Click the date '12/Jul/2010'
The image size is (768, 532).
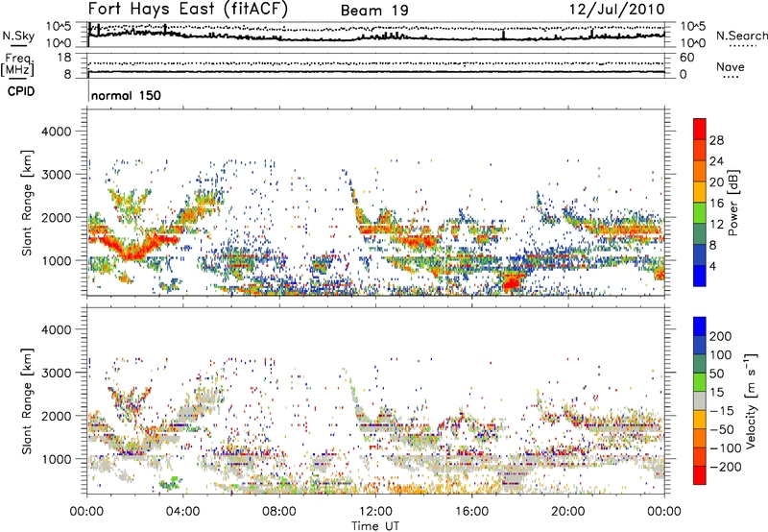point(617,10)
